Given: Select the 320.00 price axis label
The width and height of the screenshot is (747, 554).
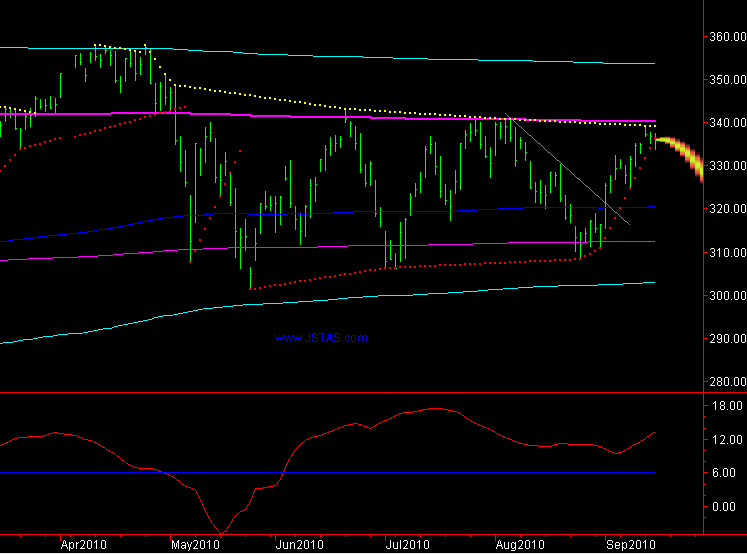Looking at the screenshot, I should tap(723, 210).
